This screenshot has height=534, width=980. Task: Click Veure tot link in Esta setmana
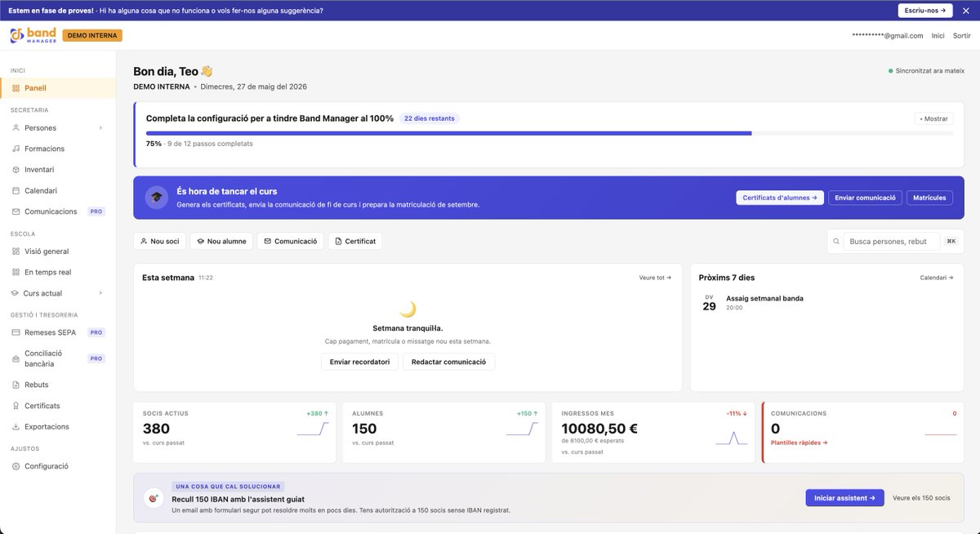(x=655, y=278)
